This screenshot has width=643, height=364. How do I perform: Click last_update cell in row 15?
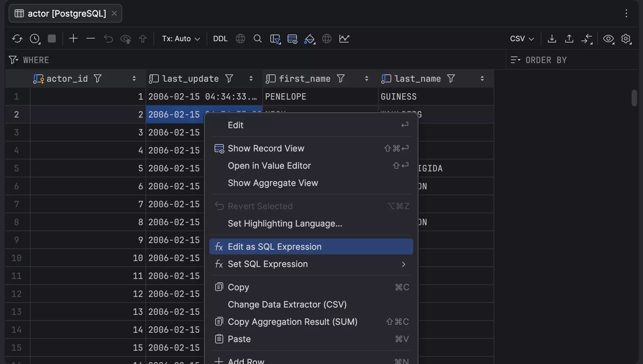tap(175, 348)
